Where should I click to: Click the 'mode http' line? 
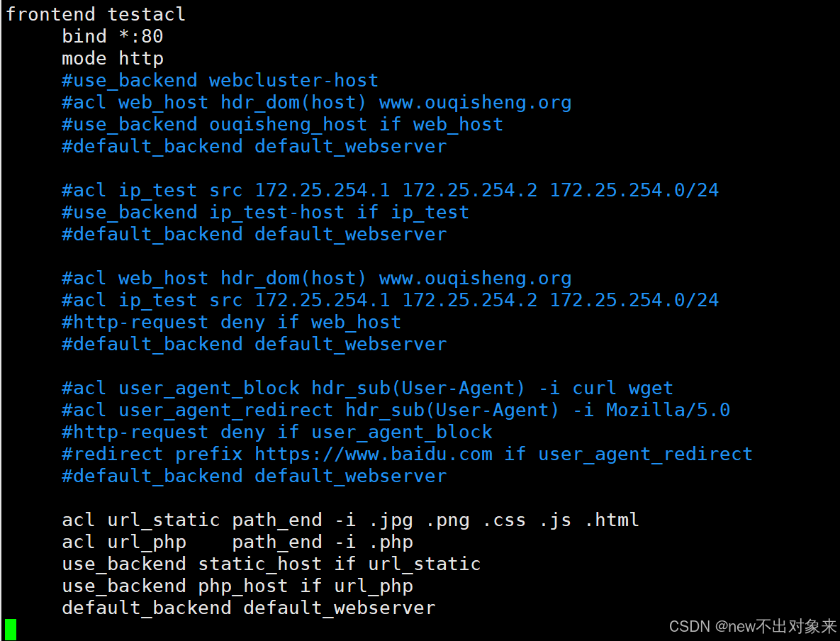pos(113,58)
